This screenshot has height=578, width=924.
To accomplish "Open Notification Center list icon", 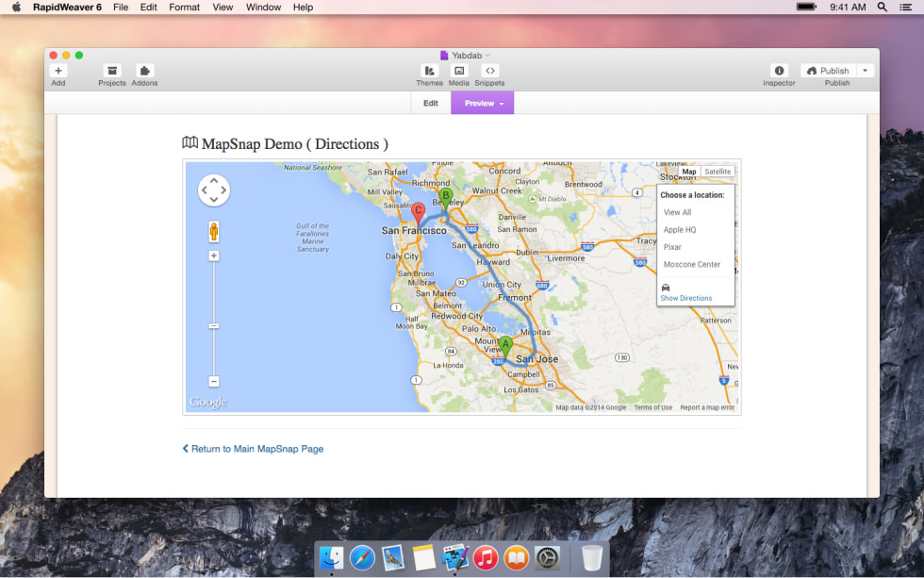I will click(x=906, y=7).
